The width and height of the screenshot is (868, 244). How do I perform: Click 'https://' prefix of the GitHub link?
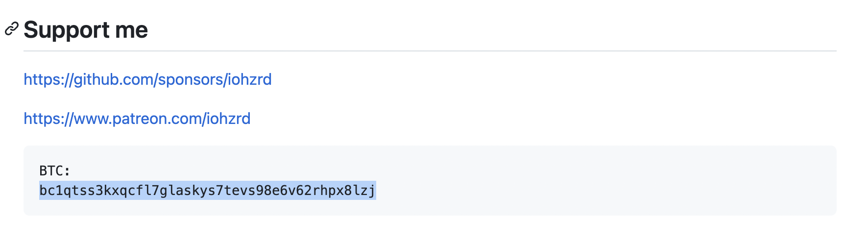point(48,79)
